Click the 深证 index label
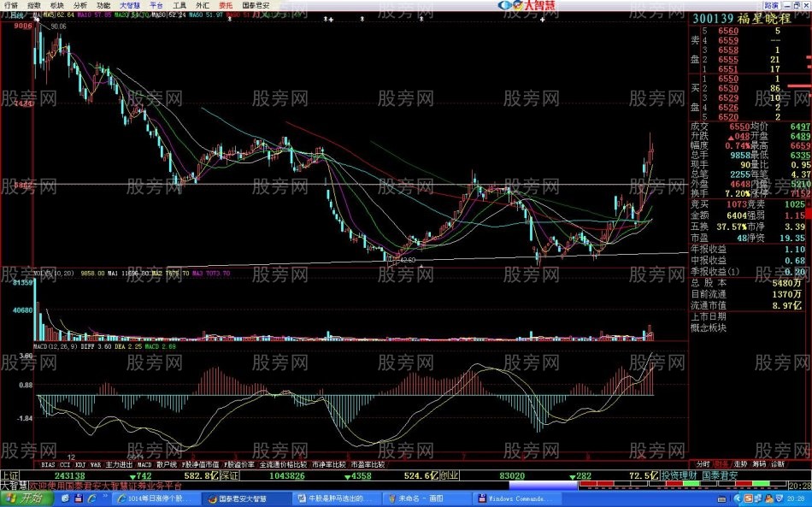 (229, 475)
